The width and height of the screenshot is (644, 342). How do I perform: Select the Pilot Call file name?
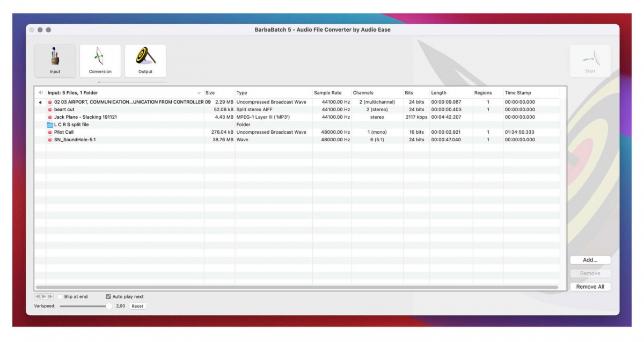[64, 132]
